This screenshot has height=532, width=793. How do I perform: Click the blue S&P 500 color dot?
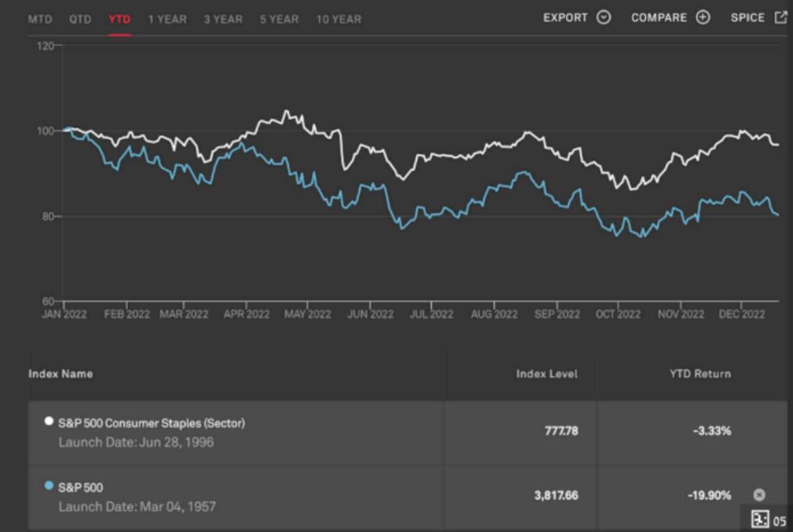pos(49,485)
